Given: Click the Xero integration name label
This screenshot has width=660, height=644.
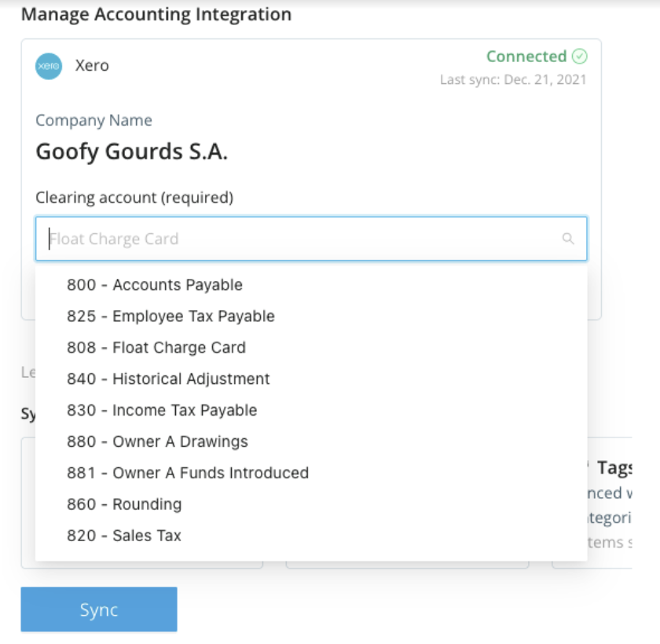Looking at the screenshot, I should [92, 66].
